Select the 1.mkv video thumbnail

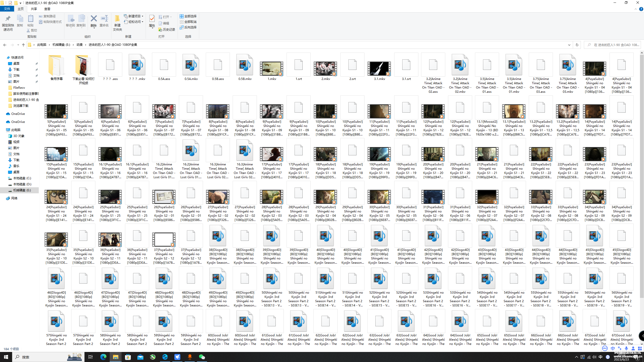(271, 68)
